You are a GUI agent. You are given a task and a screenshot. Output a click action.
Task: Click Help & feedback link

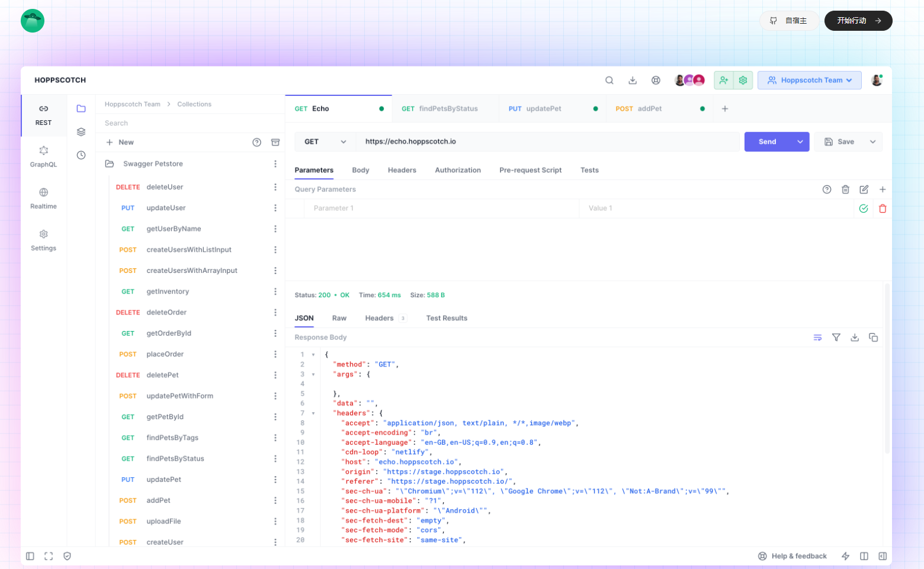click(792, 556)
